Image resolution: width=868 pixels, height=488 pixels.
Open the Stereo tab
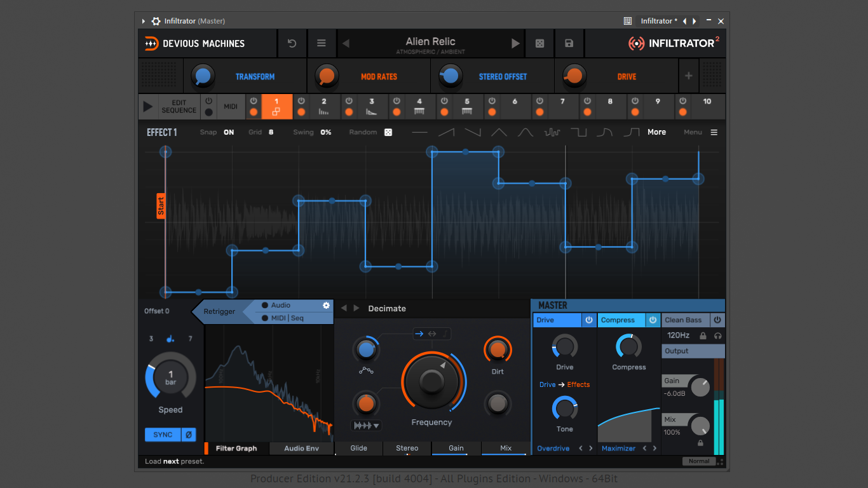click(x=407, y=449)
